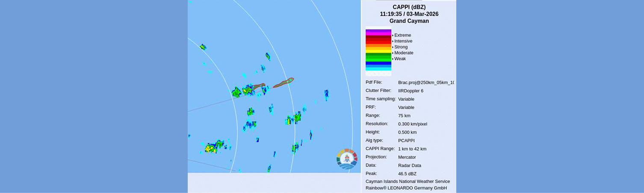
Task: Click the Cayman weather service circular logo
Action: coord(347,158)
